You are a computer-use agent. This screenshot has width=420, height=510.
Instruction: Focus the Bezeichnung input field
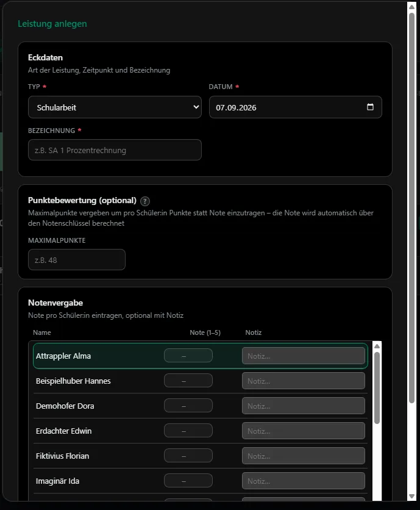tap(115, 150)
